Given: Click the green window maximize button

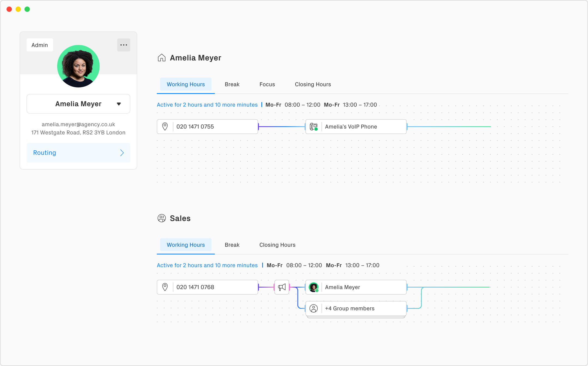Looking at the screenshot, I should pos(27,9).
